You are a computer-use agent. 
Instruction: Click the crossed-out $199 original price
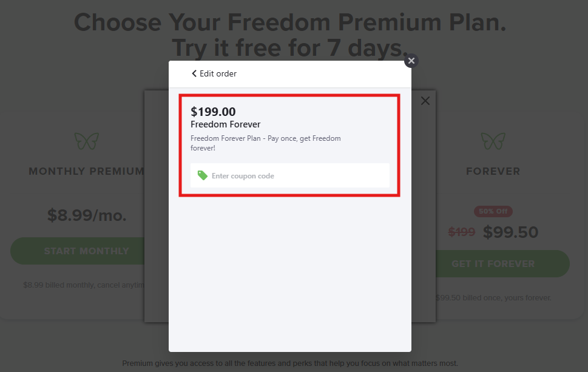pyautogui.click(x=461, y=232)
